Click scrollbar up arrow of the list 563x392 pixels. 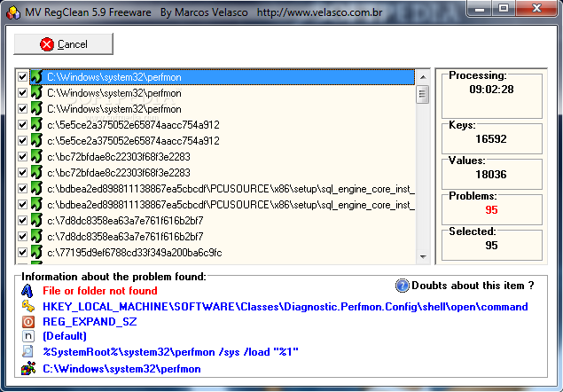(423, 77)
